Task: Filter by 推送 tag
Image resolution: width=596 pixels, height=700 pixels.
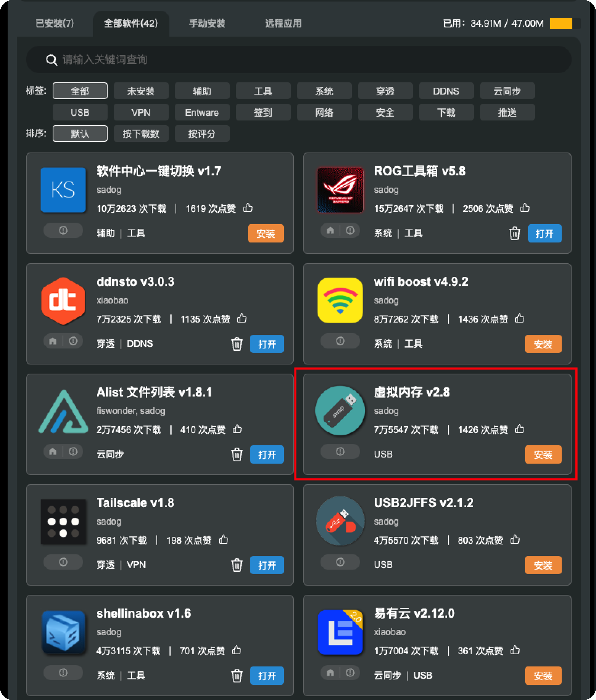Action: pyautogui.click(x=507, y=112)
